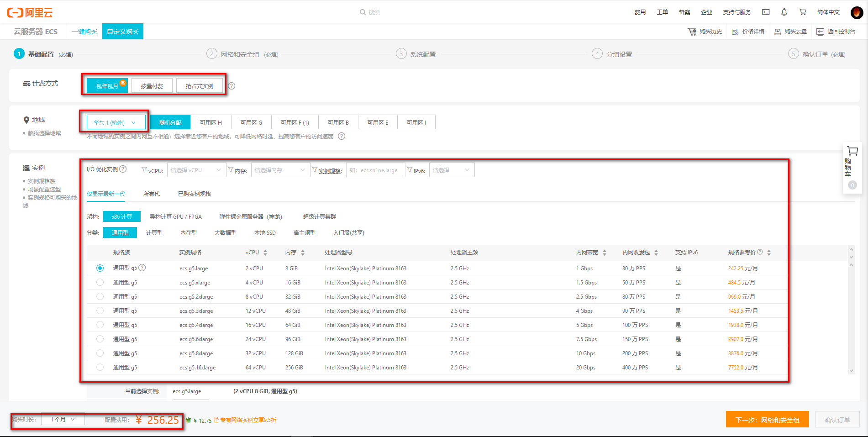Open the 支持与服务 menu
868x437 pixels.
point(737,12)
